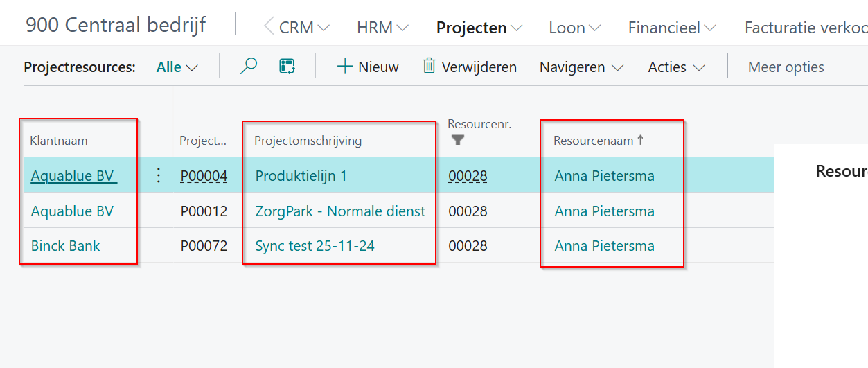Screen dimensions: 868x368
Task: Toggle sort arrow on Resourcenaam column
Action: tap(640, 141)
